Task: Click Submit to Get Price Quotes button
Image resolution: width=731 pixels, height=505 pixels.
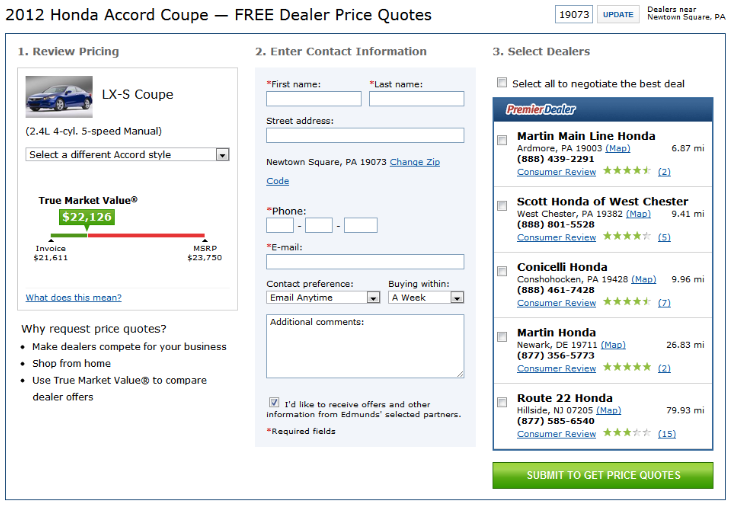Action: coord(602,475)
